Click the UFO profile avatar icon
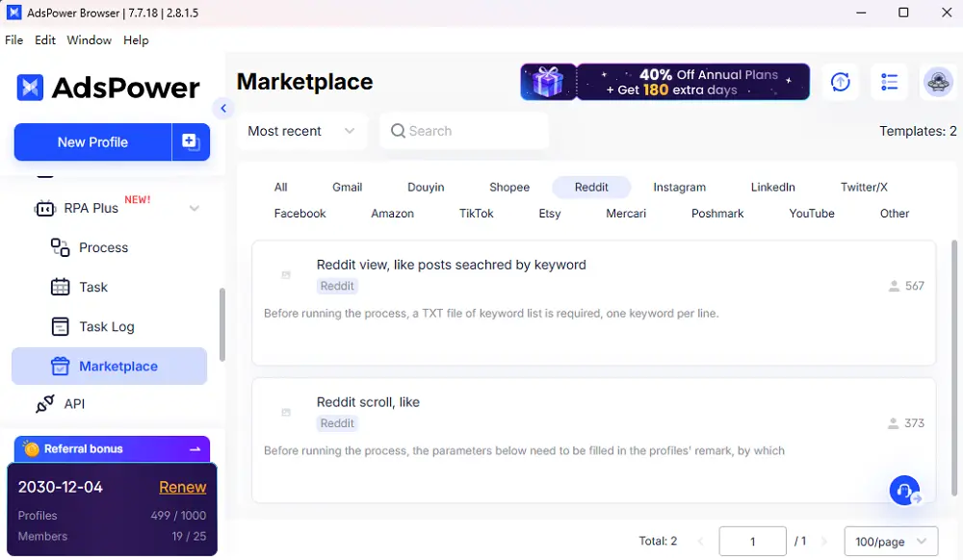 click(936, 82)
